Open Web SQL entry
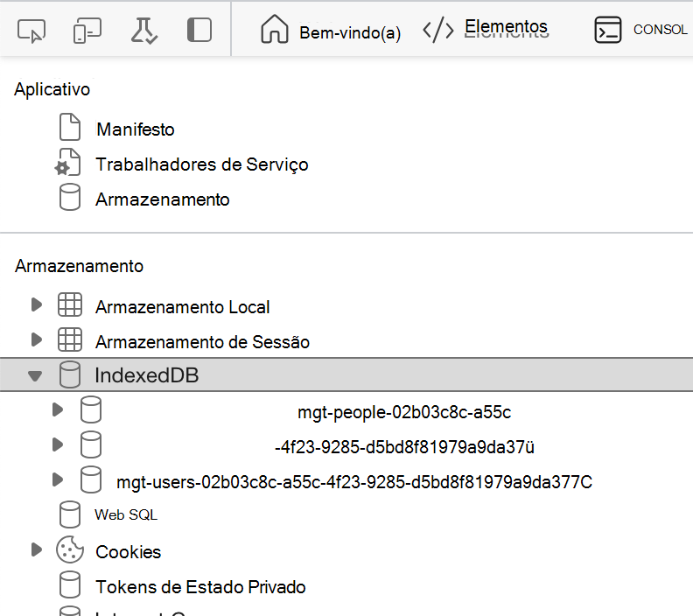This screenshot has width=693, height=616. [126, 514]
